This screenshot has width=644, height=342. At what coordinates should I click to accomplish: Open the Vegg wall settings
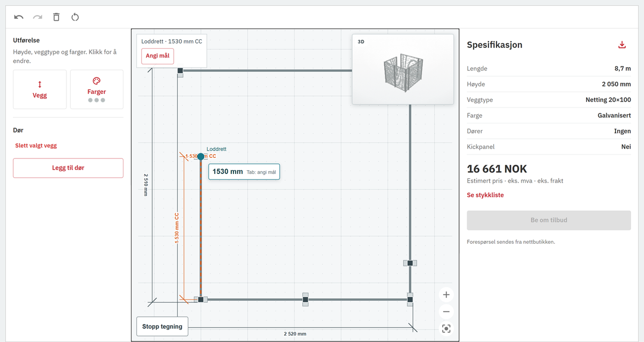(x=40, y=89)
